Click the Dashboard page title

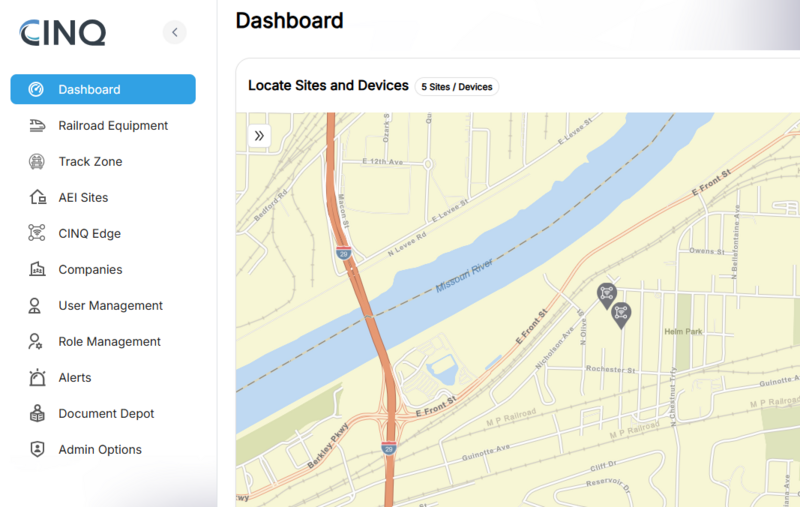pyautogui.click(x=289, y=21)
